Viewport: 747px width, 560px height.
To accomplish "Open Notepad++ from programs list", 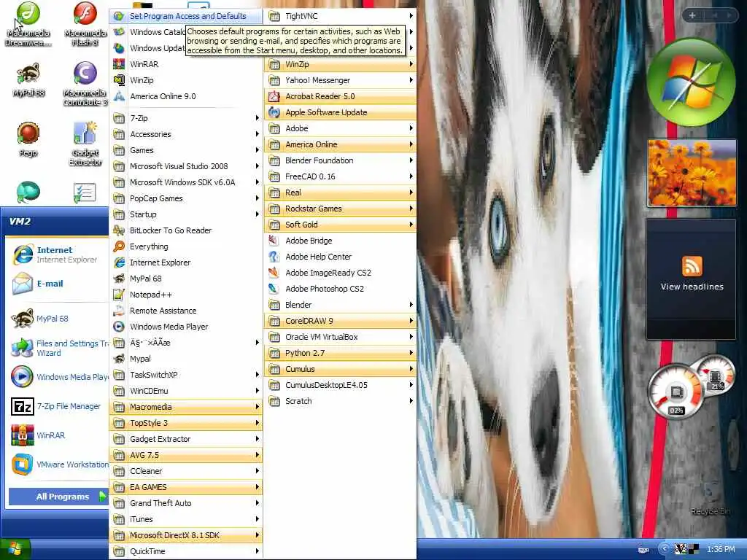I will pyautogui.click(x=186, y=295).
